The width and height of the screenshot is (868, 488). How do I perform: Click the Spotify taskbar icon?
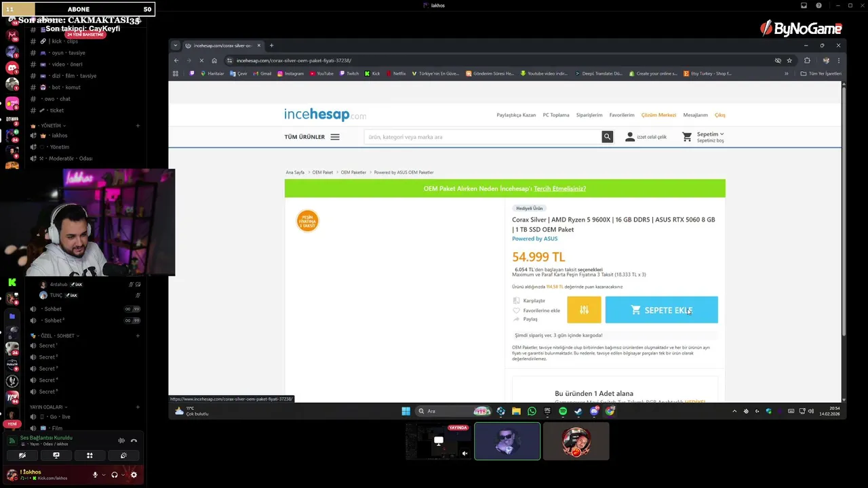pos(563,411)
